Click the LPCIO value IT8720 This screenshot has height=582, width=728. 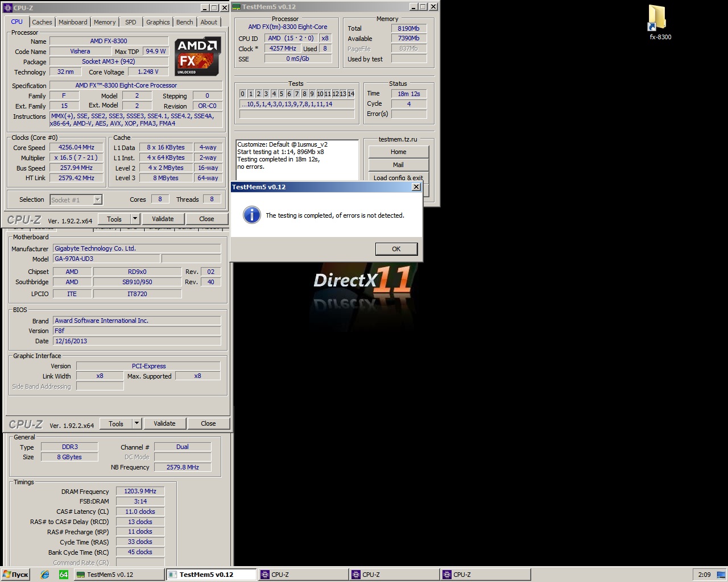tap(137, 294)
